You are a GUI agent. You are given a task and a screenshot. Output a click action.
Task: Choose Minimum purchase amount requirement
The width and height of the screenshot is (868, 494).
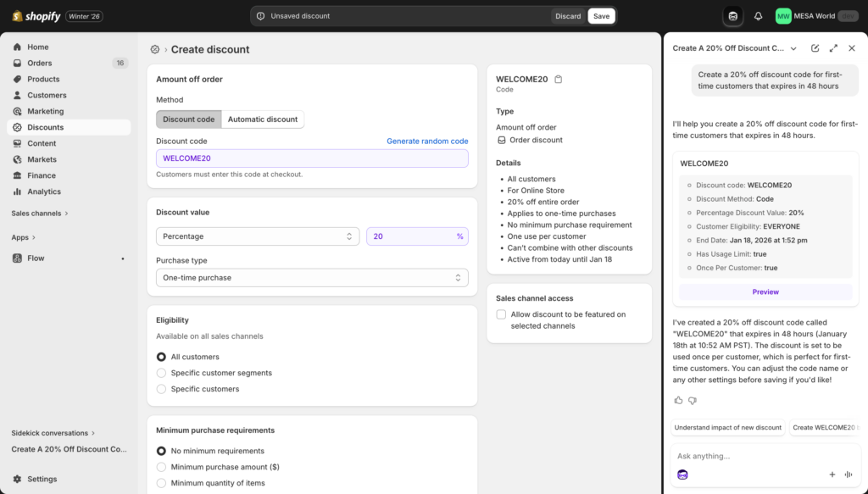(161, 467)
